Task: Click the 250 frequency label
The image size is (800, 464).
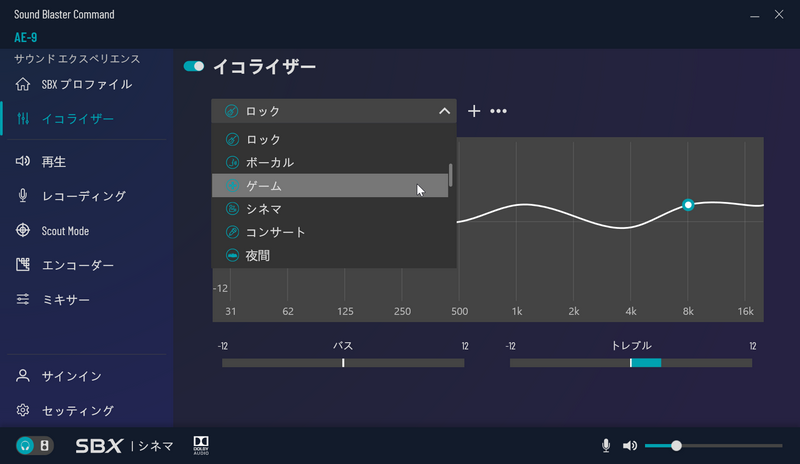Action: point(402,311)
